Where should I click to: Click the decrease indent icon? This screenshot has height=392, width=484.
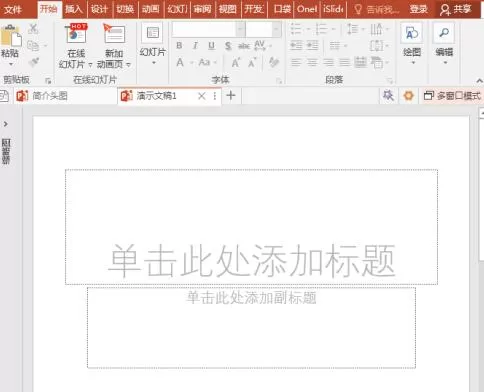[296, 45]
